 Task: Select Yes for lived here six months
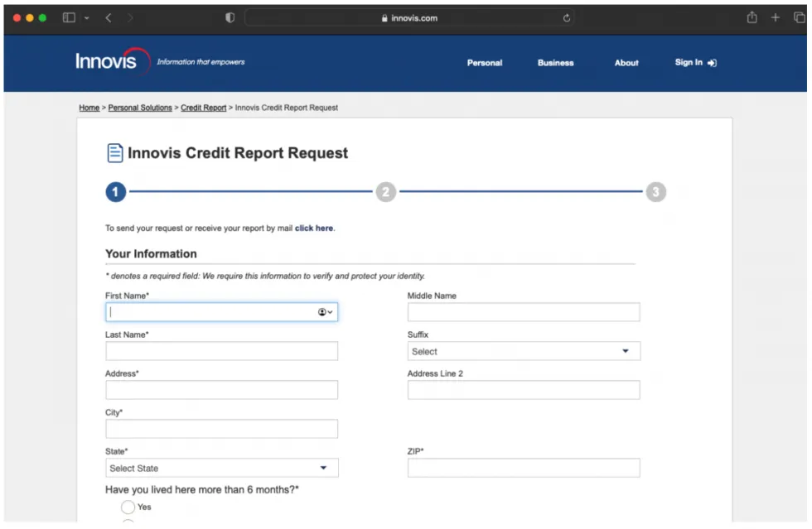(128, 507)
